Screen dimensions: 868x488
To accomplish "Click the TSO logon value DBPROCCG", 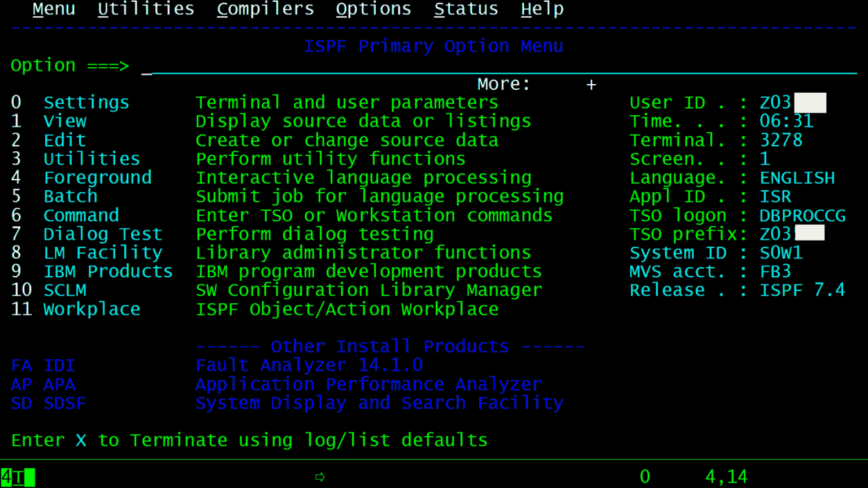I will point(802,215).
